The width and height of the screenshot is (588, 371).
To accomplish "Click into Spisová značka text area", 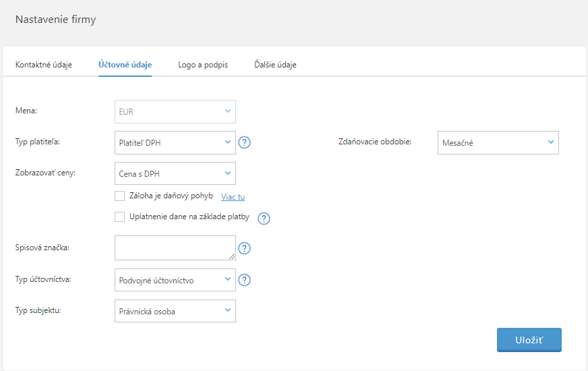I will pyautogui.click(x=174, y=248).
